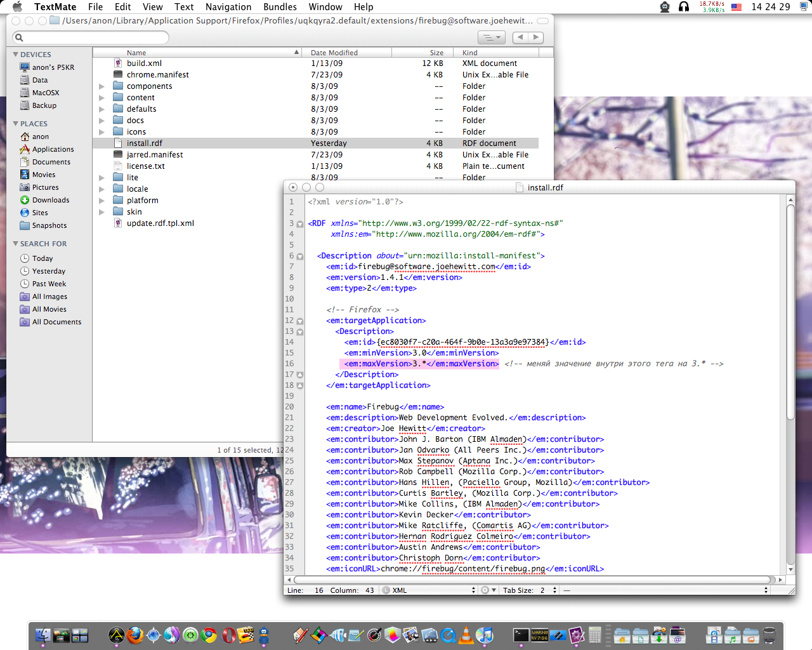
Task: Open the Help menu
Action: pyautogui.click(x=363, y=7)
